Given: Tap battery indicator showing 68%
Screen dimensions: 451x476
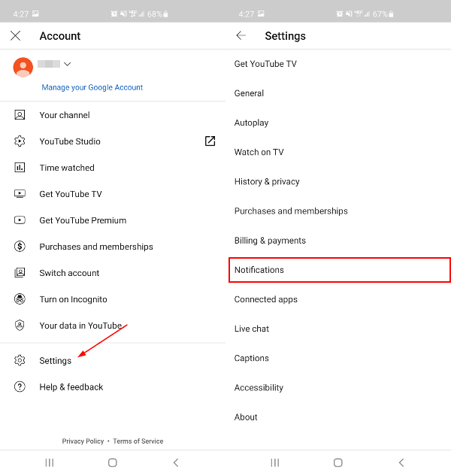Looking at the screenshot, I should pos(158,14).
